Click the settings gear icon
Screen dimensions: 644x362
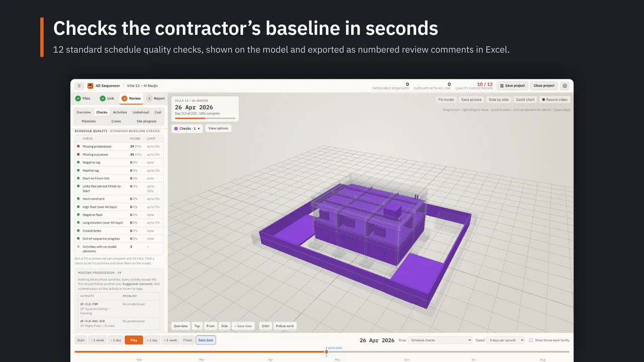(x=565, y=85)
